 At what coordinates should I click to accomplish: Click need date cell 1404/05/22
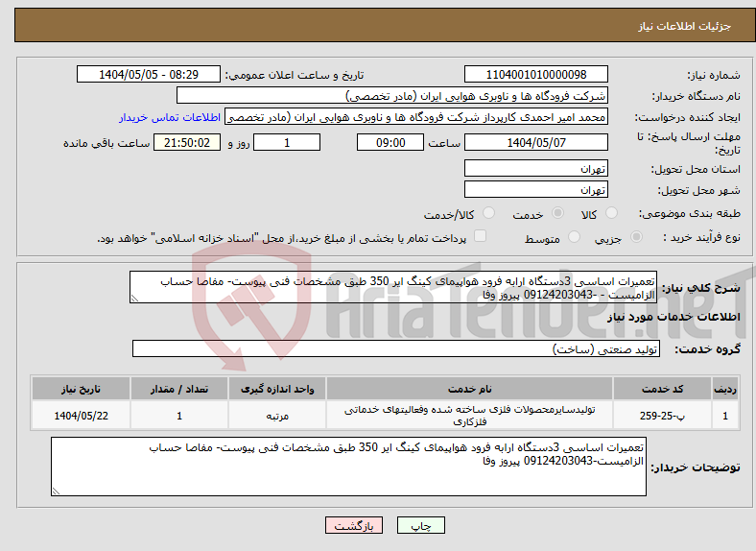tap(81, 416)
